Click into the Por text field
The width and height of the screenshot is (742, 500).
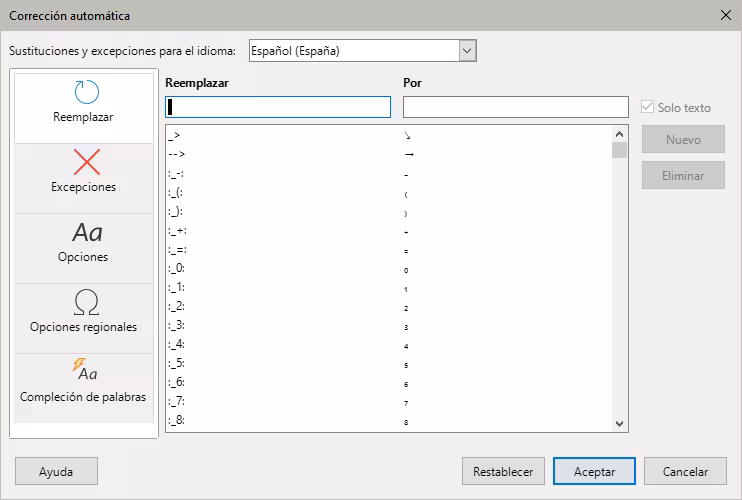515,107
